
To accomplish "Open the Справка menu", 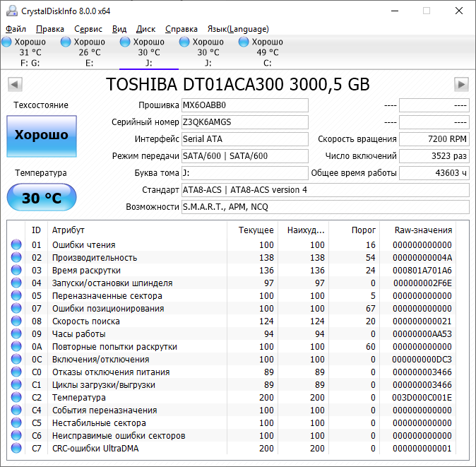I will (x=181, y=29).
